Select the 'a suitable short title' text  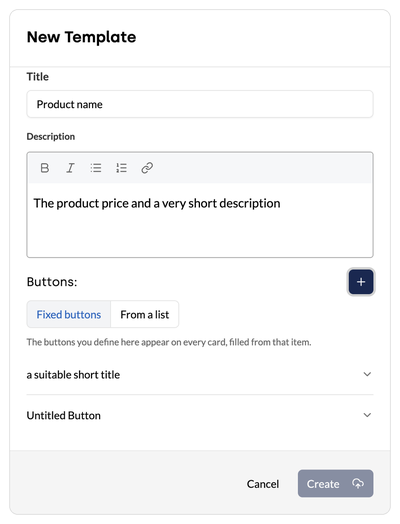pos(73,375)
